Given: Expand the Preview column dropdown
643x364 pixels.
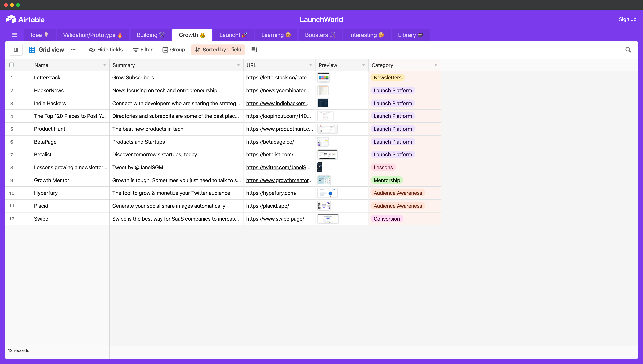Looking at the screenshot, I should pos(363,65).
